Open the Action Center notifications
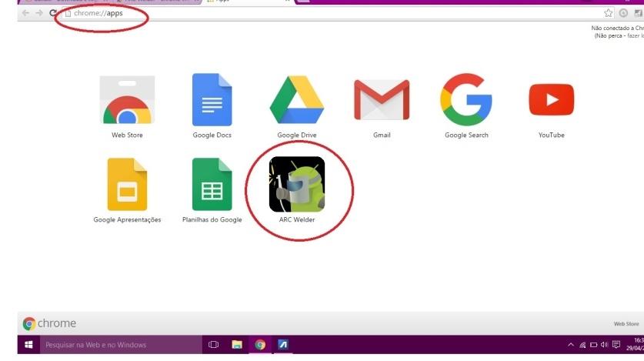 pyautogui.click(x=616, y=345)
